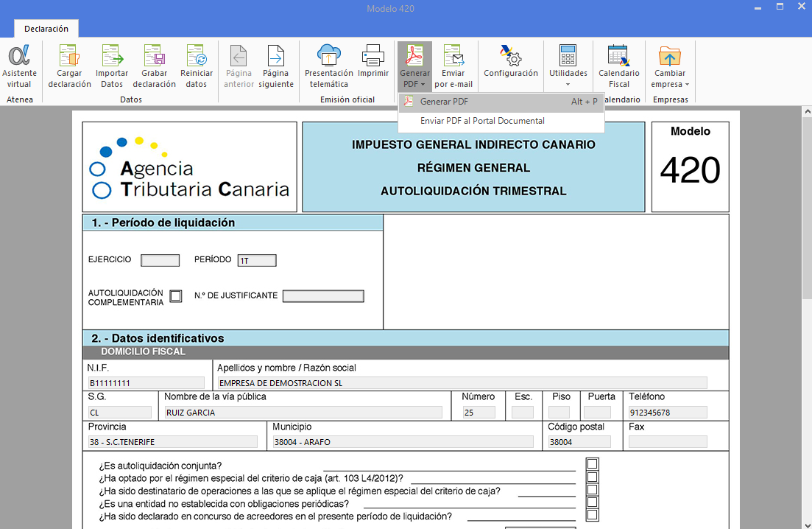812x529 pixels.
Task: Click the Razón social field
Action: pyautogui.click(x=462, y=383)
